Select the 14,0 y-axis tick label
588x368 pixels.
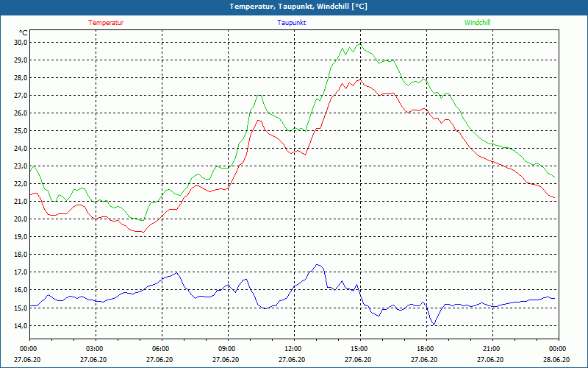(21, 325)
